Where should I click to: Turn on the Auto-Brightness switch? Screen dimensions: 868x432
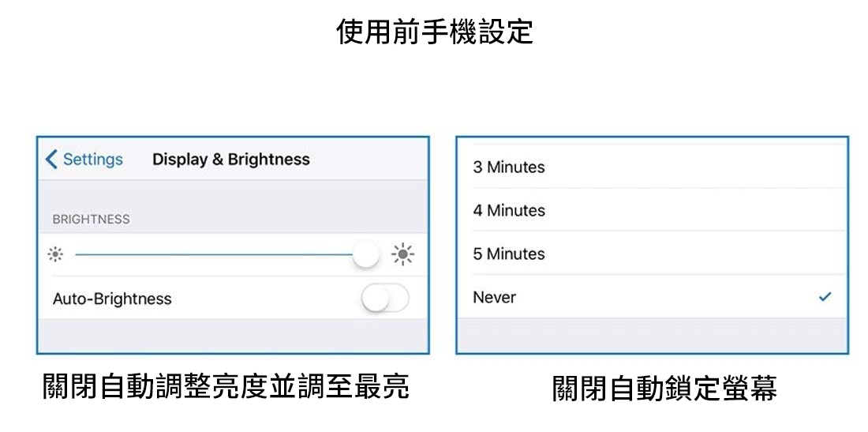384,299
